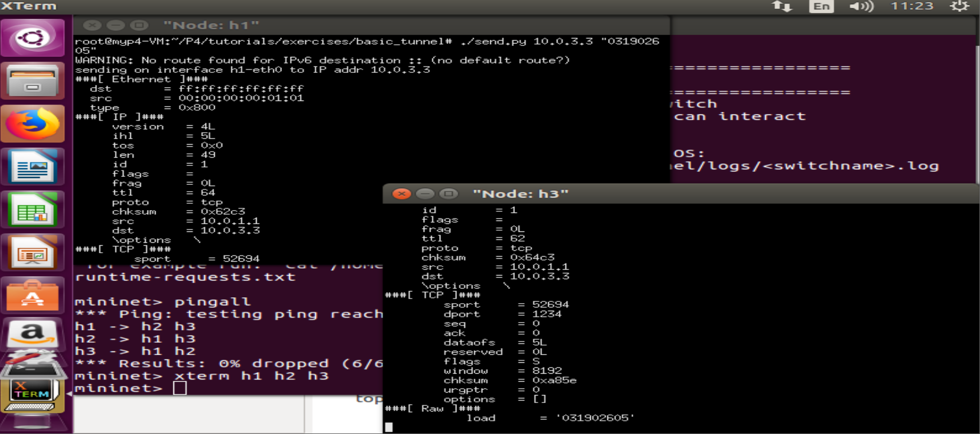
Task: Launch LibreOffice Calc spreadsheet
Action: (33, 210)
